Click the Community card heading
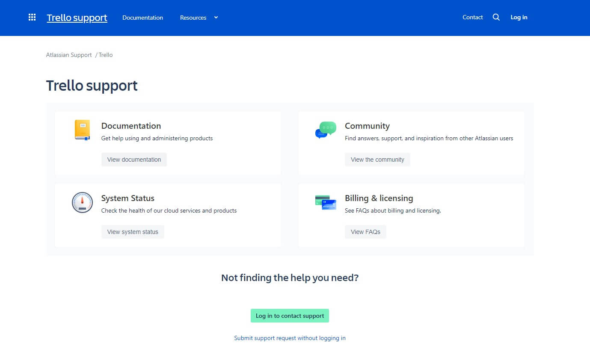Viewport: 590px width, 364px height. click(x=367, y=126)
